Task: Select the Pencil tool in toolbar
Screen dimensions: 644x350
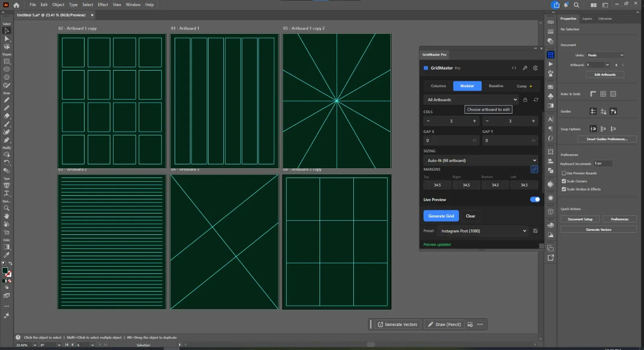Action: pyautogui.click(x=6, y=100)
